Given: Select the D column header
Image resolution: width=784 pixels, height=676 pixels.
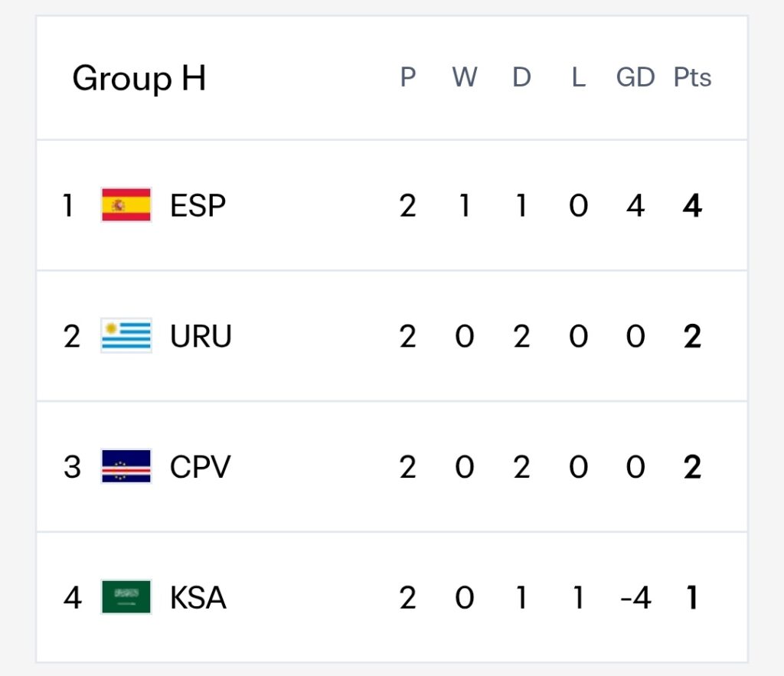Looking at the screenshot, I should point(521,77).
